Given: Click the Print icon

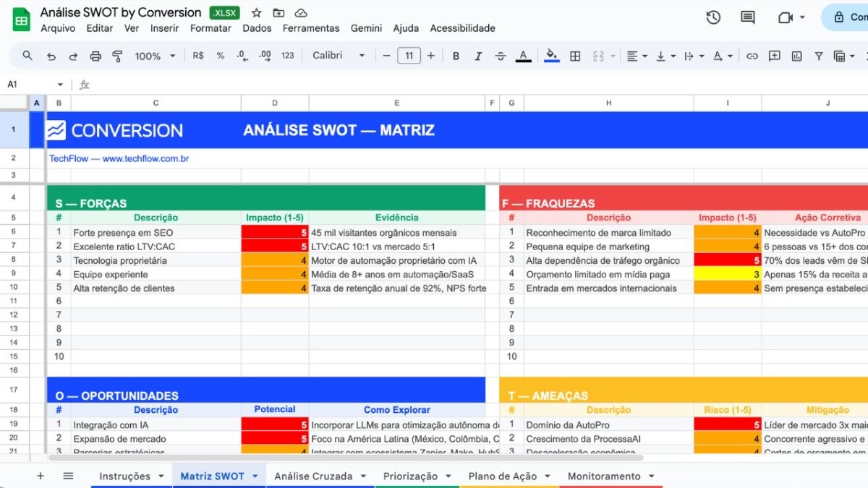Looking at the screenshot, I should [95, 56].
